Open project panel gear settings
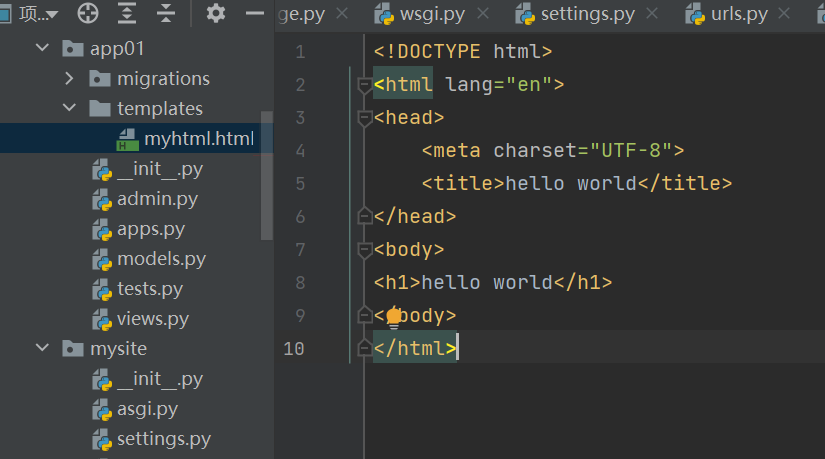Image resolution: width=825 pixels, height=459 pixels. pyautogui.click(x=216, y=14)
